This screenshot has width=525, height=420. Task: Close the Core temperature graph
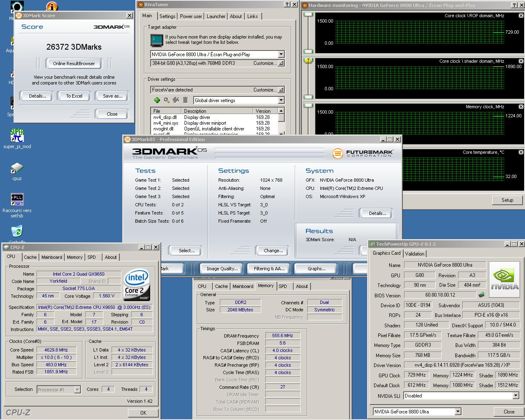(521, 152)
